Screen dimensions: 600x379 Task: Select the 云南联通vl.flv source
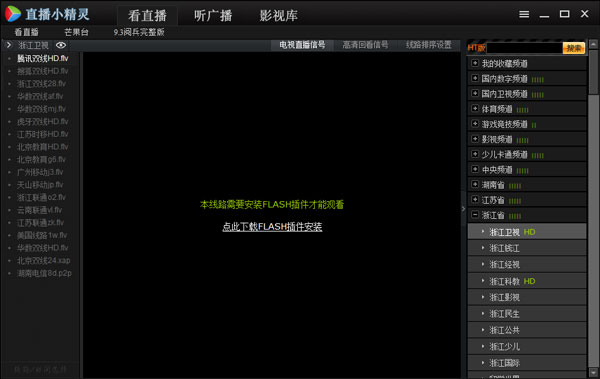click(x=39, y=210)
